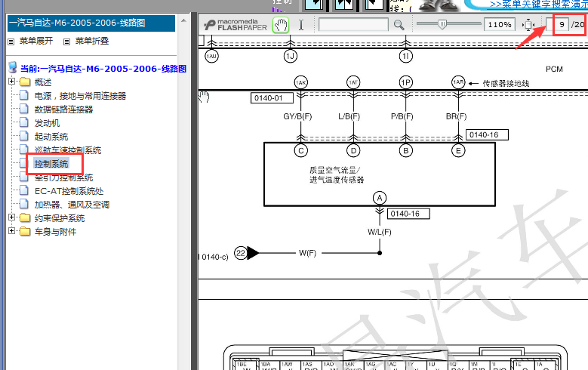Open the 巡航车速控制系统 document
This screenshot has width=588, height=370.
point(68,150)
